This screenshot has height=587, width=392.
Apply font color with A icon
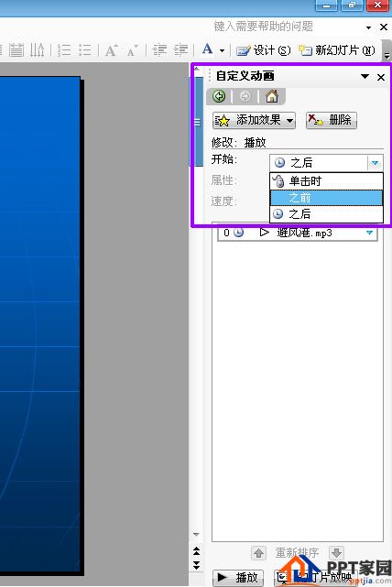(207, 49)
